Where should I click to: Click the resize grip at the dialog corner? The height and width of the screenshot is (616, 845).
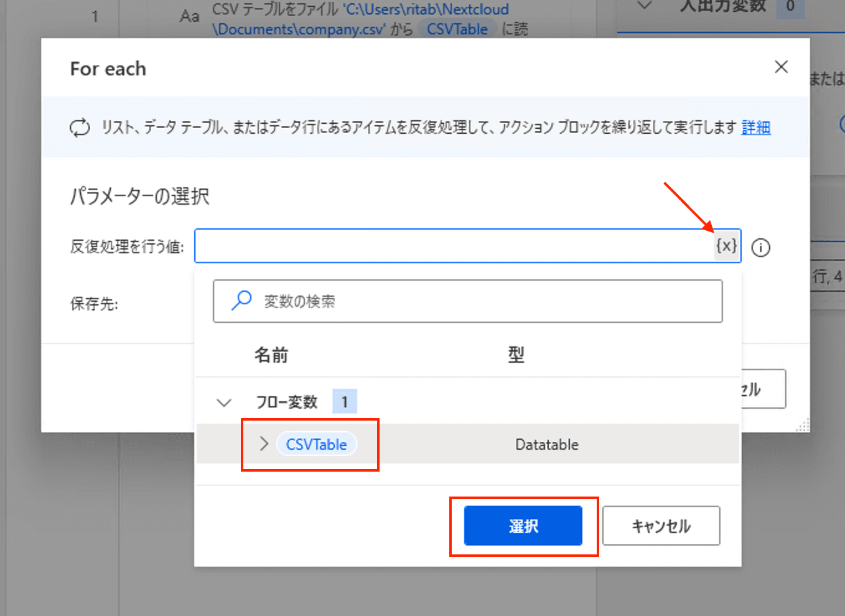pos(803,425)
